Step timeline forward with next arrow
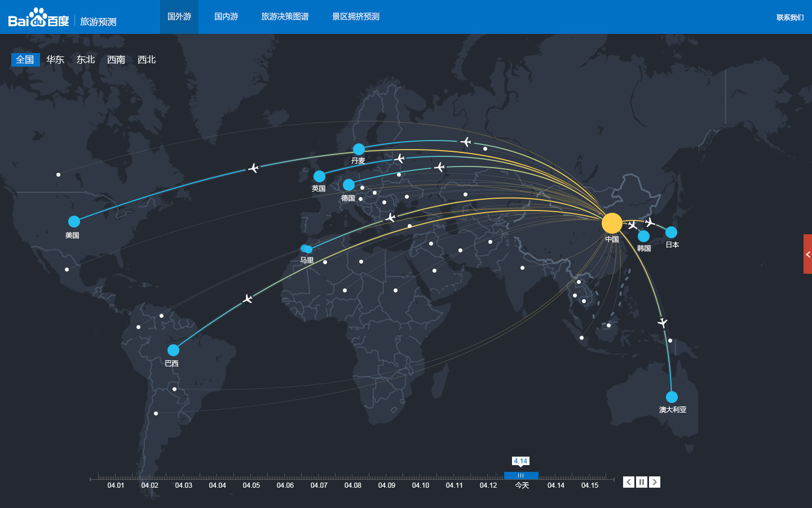 (655, 482)
